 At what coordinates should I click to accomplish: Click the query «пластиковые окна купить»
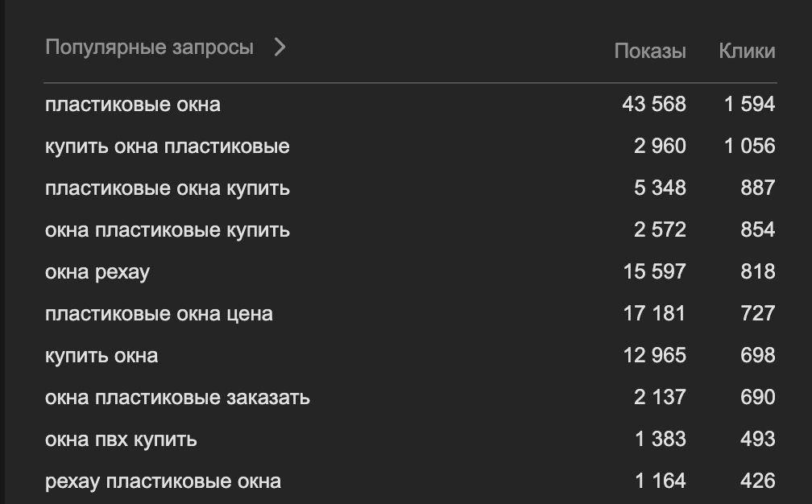point(168,188)
